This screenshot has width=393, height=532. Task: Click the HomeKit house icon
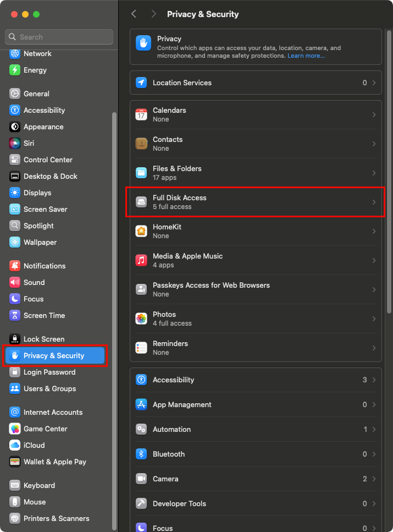(x=142, y=231)
